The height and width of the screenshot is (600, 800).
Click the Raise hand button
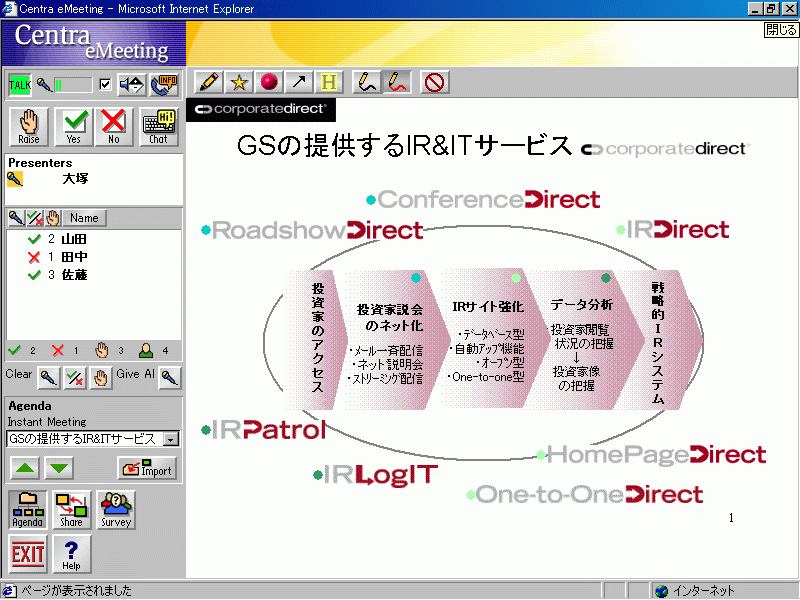(29, 126)
